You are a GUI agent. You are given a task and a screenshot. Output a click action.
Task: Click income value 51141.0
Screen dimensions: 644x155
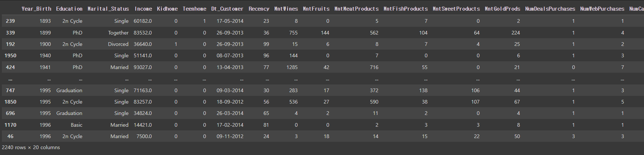click(143, 55)
